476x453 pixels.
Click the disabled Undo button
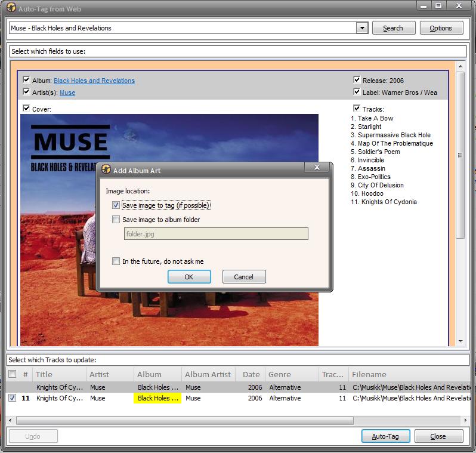pyautogui.click(x=33, y=436)
